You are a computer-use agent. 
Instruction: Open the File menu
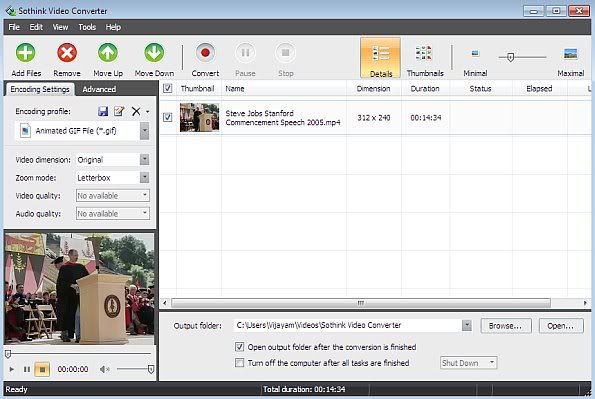pos(14,27)
